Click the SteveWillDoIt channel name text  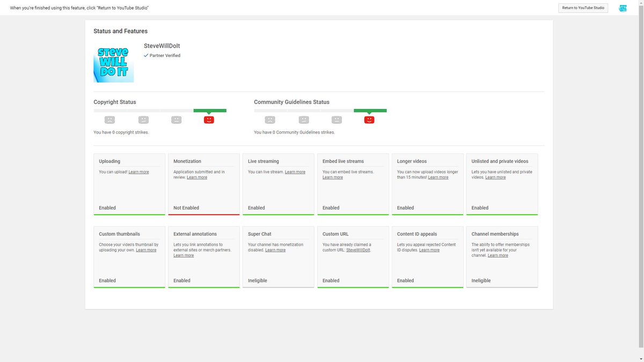coord(162,46)
